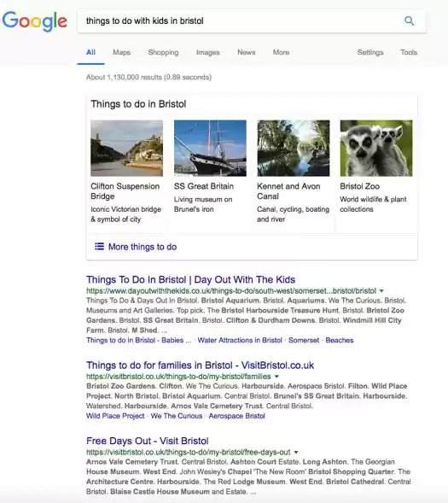The width and height of the screenshot is (448, 503).
Task: Open the search Tools option
Action: (409, 52)
